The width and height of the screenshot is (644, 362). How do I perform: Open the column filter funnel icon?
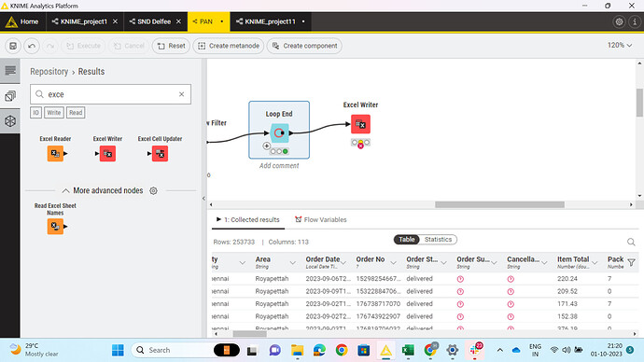point(632,262)
